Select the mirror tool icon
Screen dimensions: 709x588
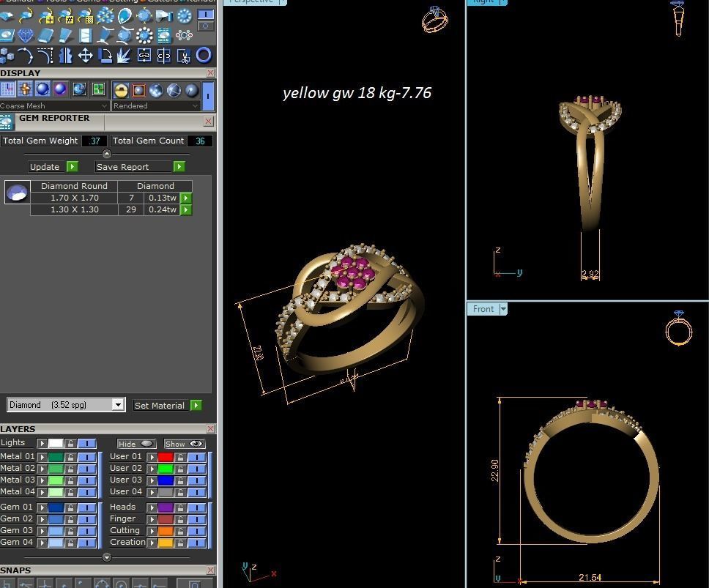point(66,55)
